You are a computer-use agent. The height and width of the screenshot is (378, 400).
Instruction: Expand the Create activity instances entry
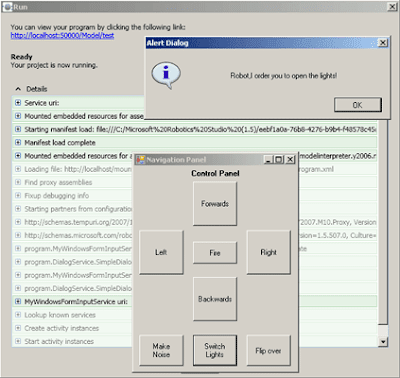pyautogui.click(x=18, y=328)
